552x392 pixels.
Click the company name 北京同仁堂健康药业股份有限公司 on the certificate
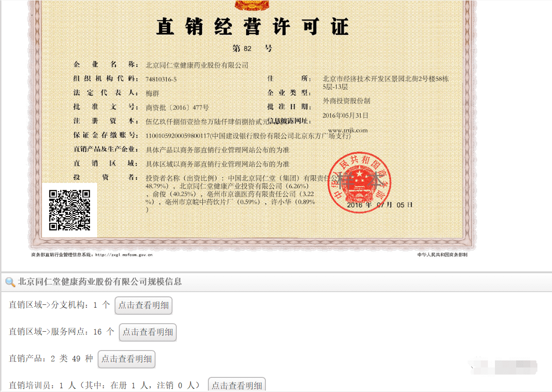197,65
